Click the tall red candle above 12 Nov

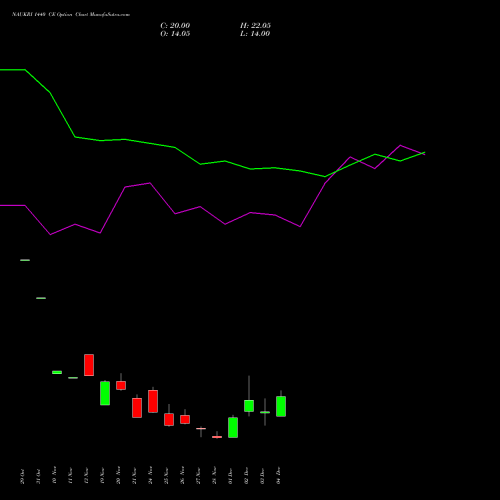[x=89, y=365]
